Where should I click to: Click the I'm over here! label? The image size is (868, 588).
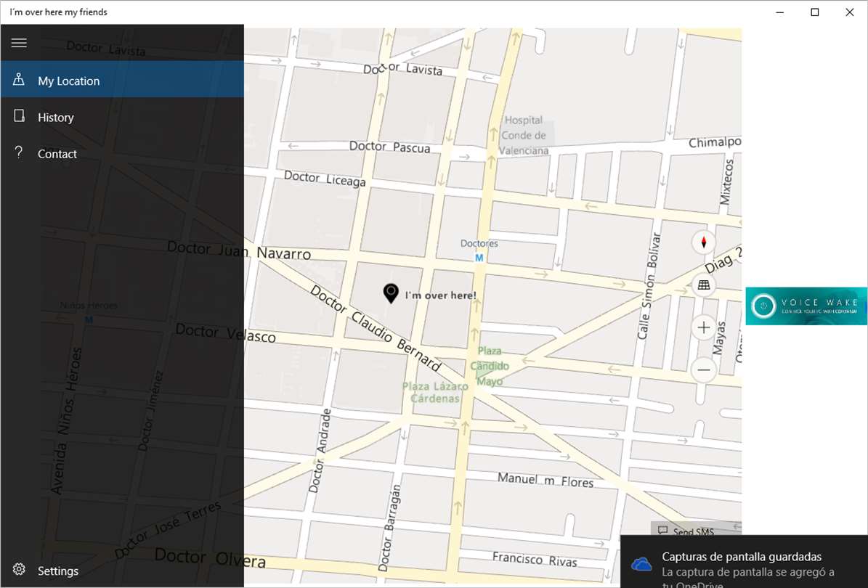coord(441,295)
